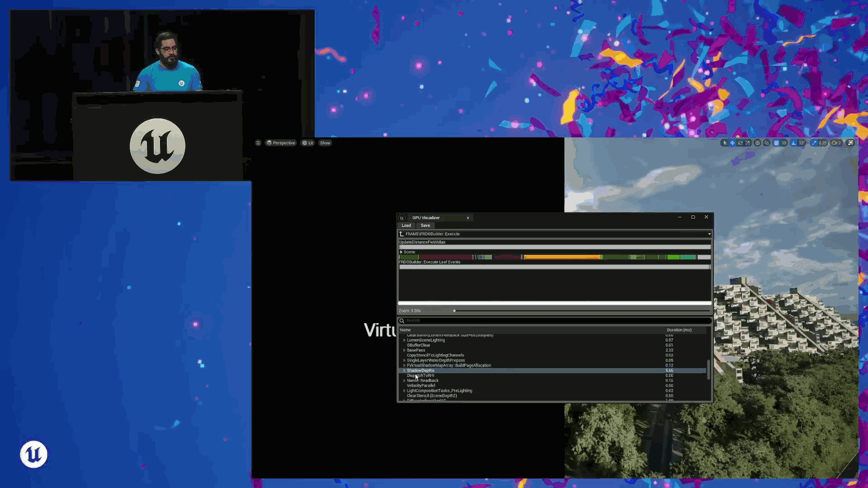Click the event list vertical scrollbar

point(708,369)
